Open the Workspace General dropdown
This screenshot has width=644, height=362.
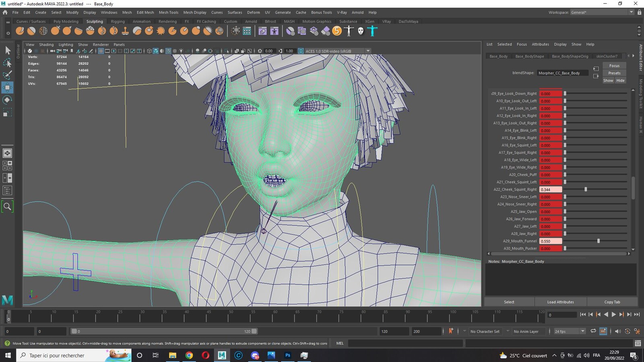(x=602, y=12)
